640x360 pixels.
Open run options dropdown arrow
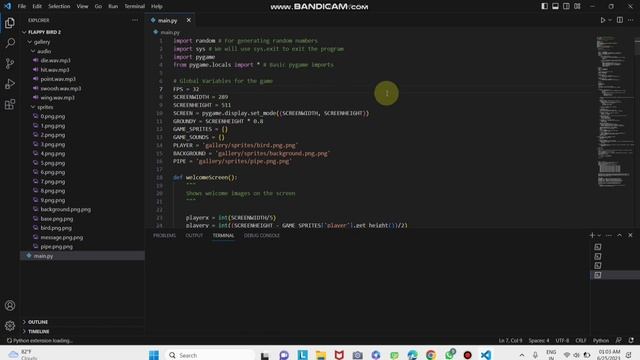[610, 20]
